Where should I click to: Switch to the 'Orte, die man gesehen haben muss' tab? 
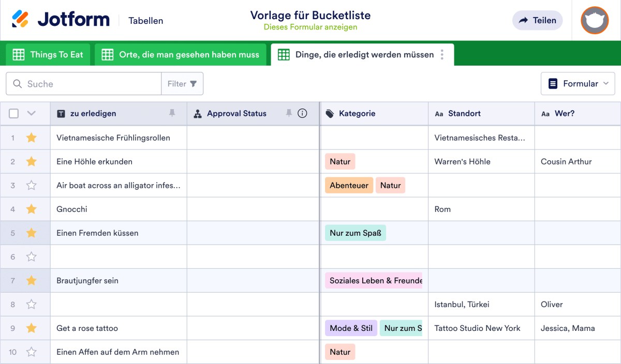pos(181,54)
